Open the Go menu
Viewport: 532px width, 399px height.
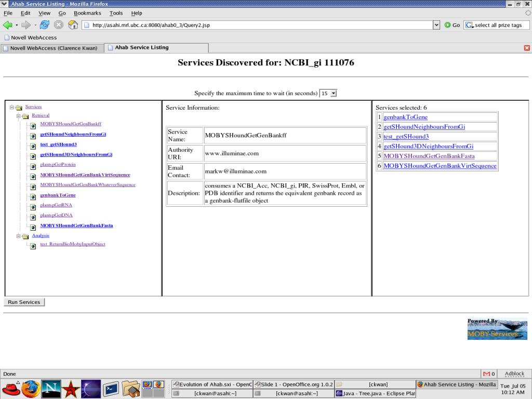(62, 13)
